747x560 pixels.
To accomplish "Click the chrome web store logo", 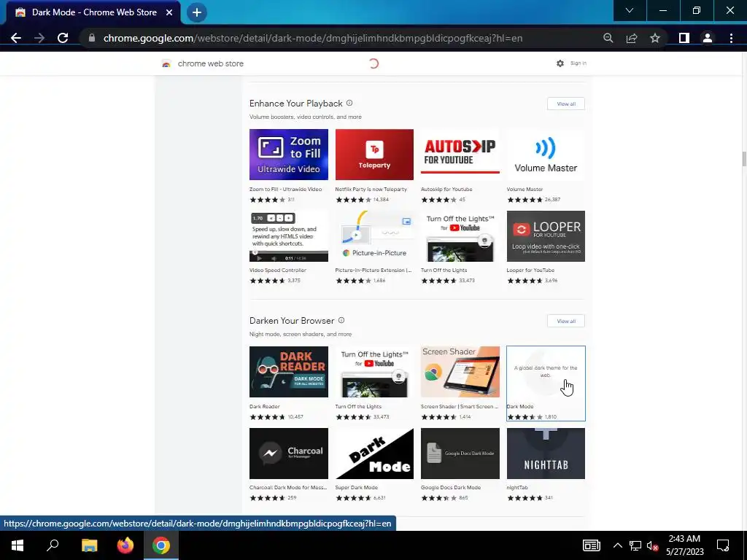I will pos(203,63).
